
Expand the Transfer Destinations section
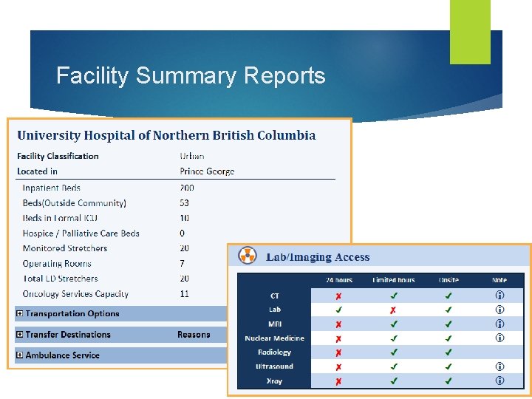click(x=20, y=335)
